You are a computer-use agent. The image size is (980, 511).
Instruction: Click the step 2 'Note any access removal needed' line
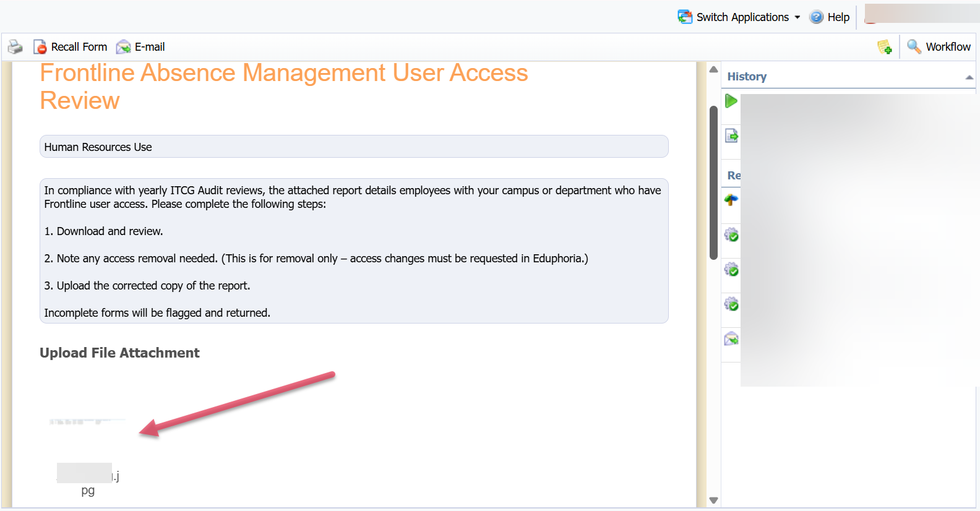[316, 259]
